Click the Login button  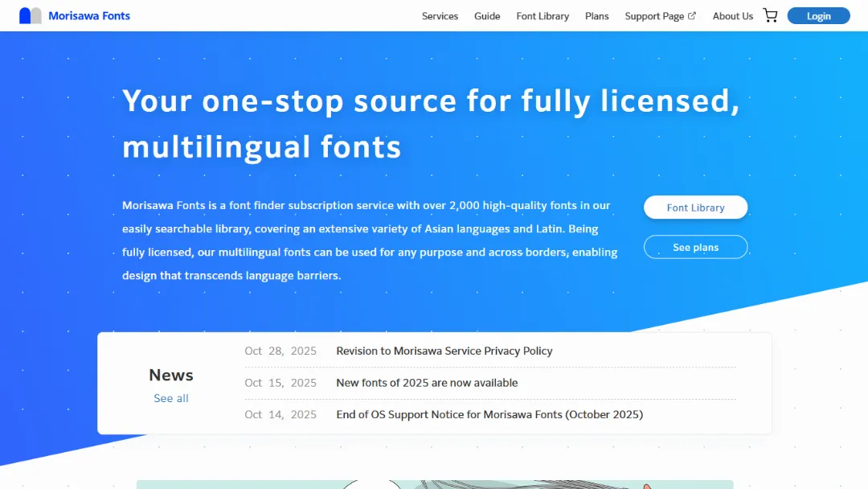point(818,15)
